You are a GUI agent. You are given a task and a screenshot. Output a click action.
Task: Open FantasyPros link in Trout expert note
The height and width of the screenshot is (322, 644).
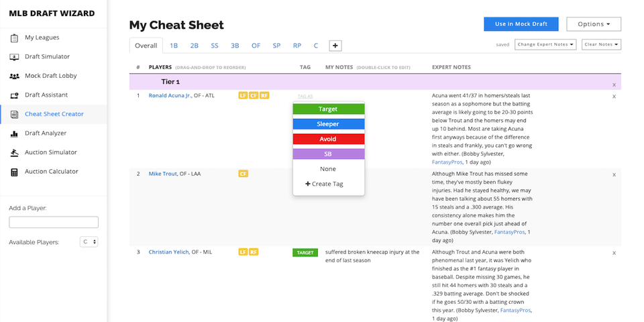(509, 232)
